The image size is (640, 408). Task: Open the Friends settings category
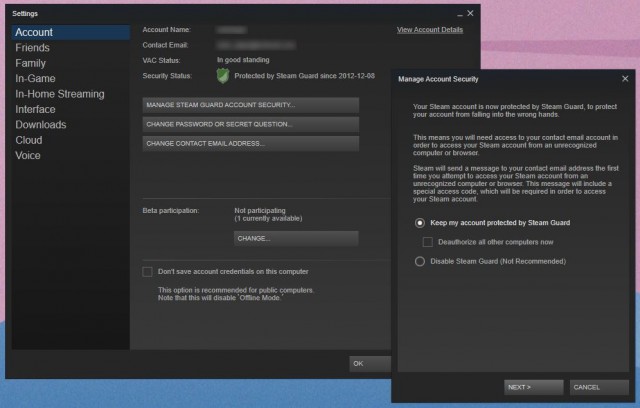(32, 47)
